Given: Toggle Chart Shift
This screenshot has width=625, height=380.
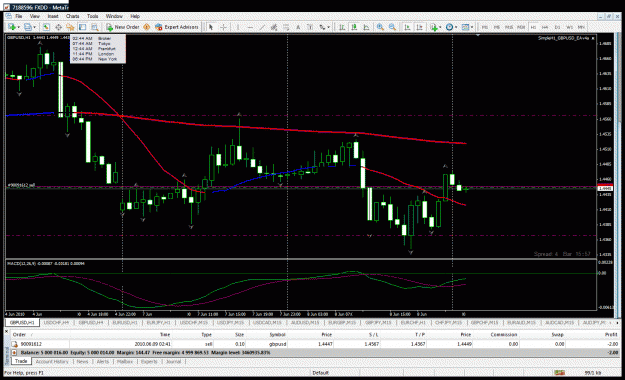Looking at the screenshot, I should point(420,27).
